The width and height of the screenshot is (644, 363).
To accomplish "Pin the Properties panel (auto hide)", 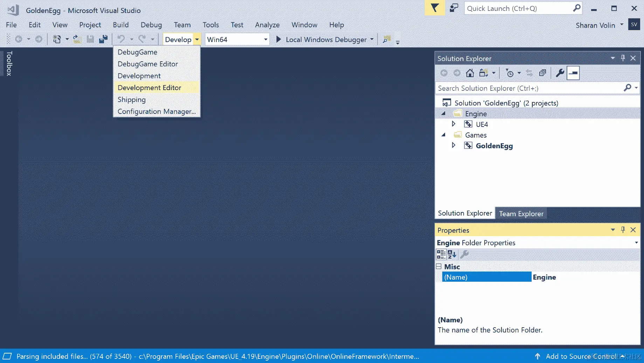I will [x=623, y=230].
